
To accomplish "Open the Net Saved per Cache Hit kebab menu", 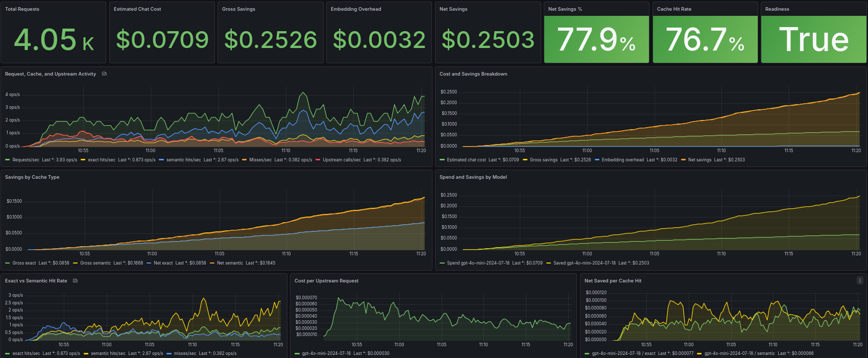I will tap(860, 280).
